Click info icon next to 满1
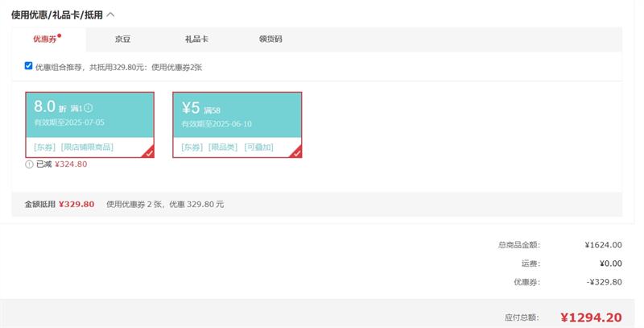 coord(89,108)
